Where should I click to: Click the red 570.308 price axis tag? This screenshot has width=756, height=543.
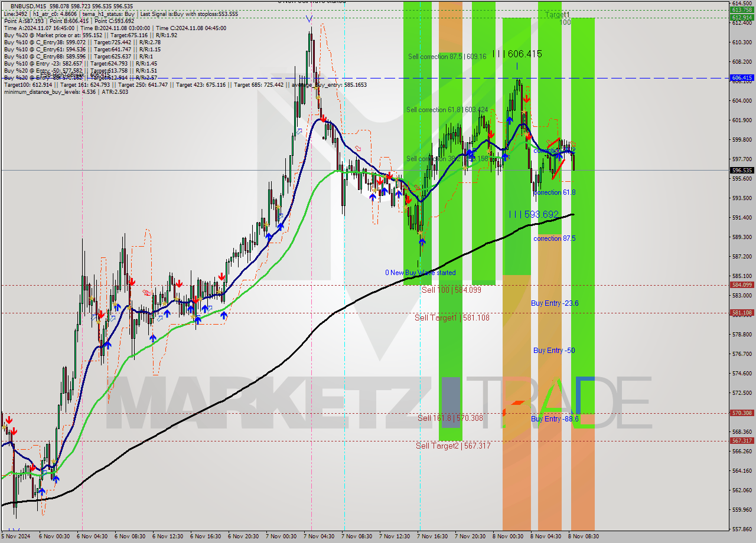pos(742,413)
